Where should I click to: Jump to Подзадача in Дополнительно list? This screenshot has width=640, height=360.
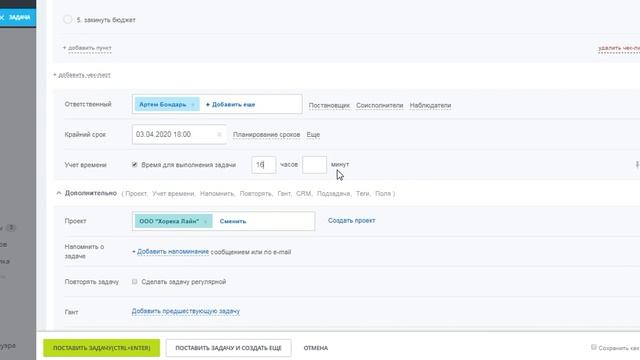333,193
